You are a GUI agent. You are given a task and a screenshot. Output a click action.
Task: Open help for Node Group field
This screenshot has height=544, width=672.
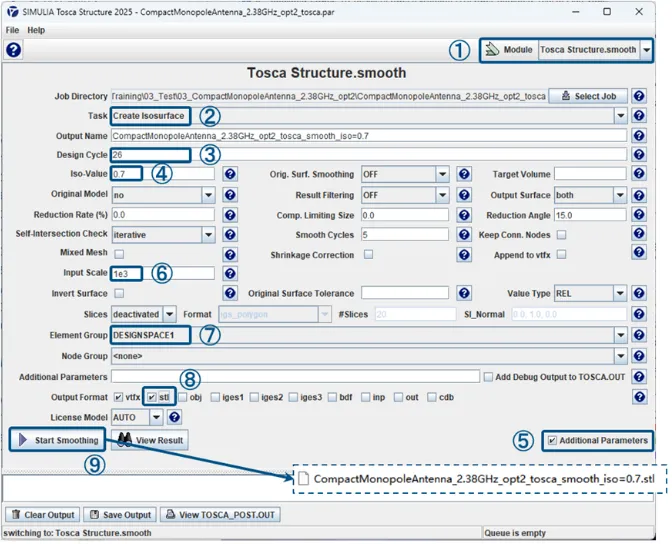coord(639,355)
